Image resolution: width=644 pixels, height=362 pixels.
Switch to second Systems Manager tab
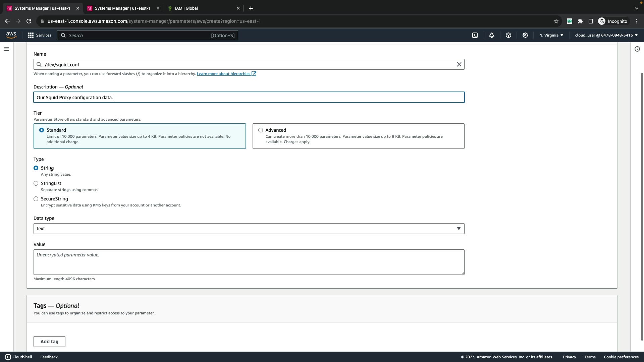pos(122,8)
